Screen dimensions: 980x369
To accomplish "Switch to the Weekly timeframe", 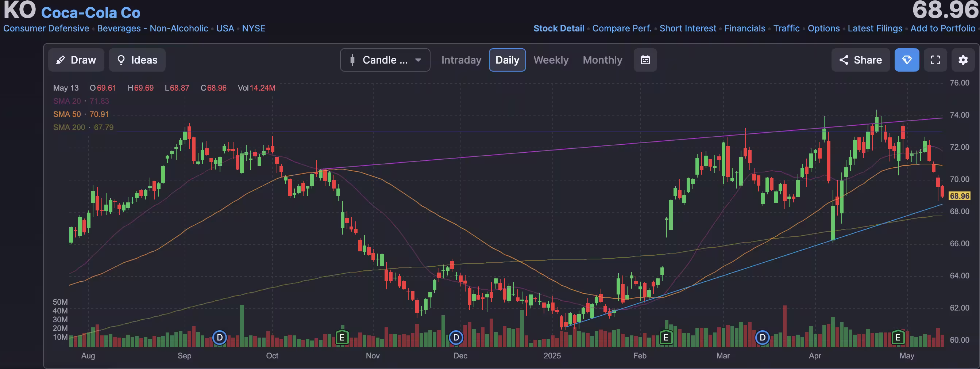I will click(x=551, y=60).
